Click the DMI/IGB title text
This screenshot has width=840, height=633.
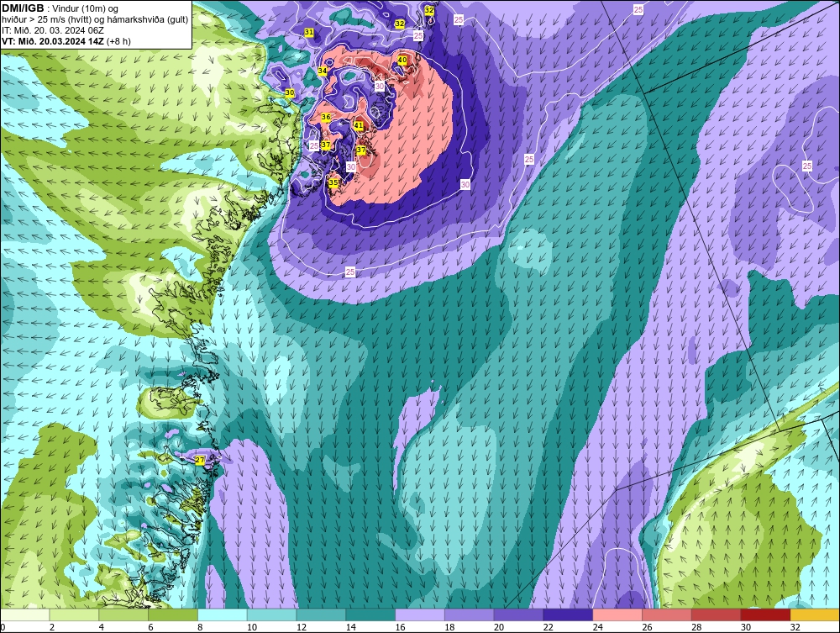24,8
